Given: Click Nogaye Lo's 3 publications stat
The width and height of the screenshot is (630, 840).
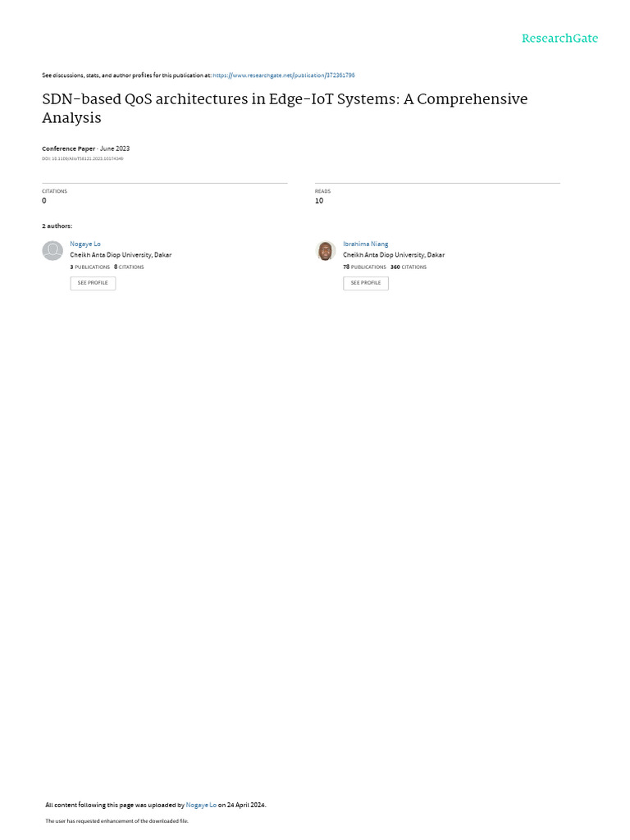Looking at the screenshot, I should [90, 267].
